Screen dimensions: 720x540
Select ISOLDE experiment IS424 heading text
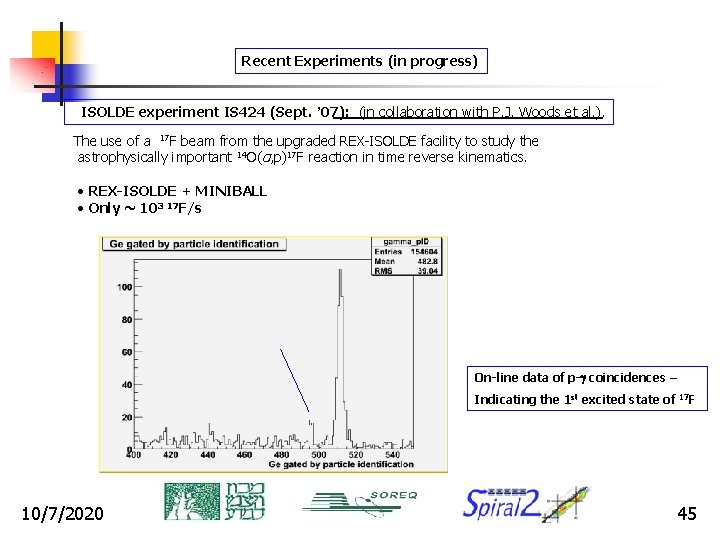pos(215,112)
